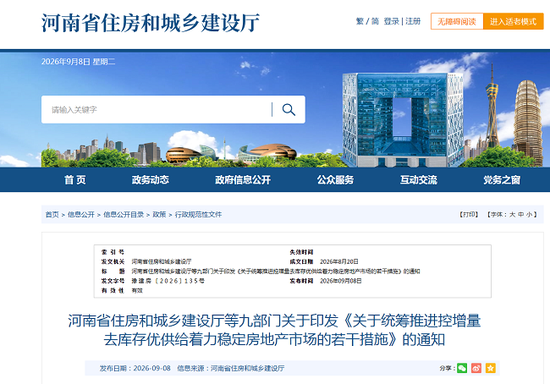This screenshot has height=384, width=550.
Task: Set font size to 中
Action: (521, 214)
